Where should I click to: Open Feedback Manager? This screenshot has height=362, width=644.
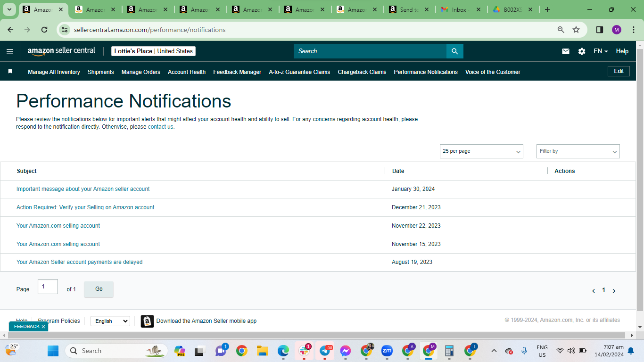237,72
